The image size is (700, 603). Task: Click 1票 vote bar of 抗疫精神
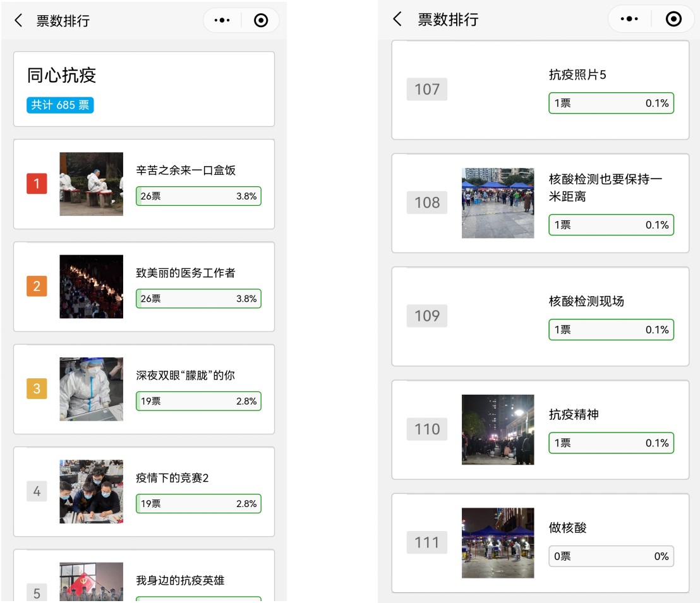611,443
